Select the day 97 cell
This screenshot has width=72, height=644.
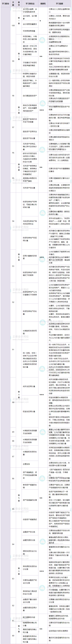pos(13,127)
